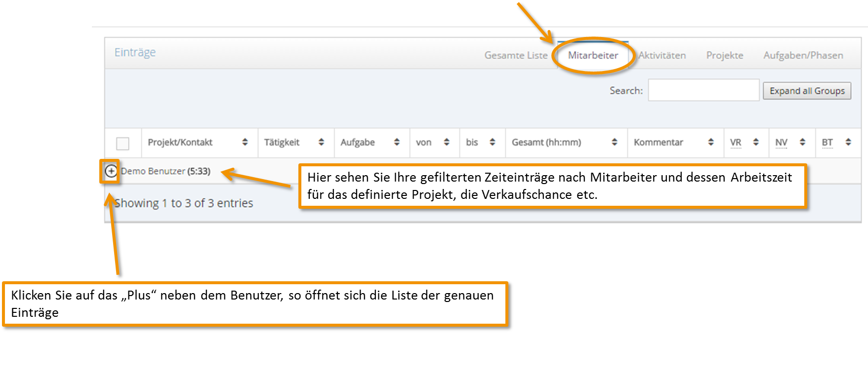Sort by VR column arrows
868x376 pixels.
coord(756,142)
